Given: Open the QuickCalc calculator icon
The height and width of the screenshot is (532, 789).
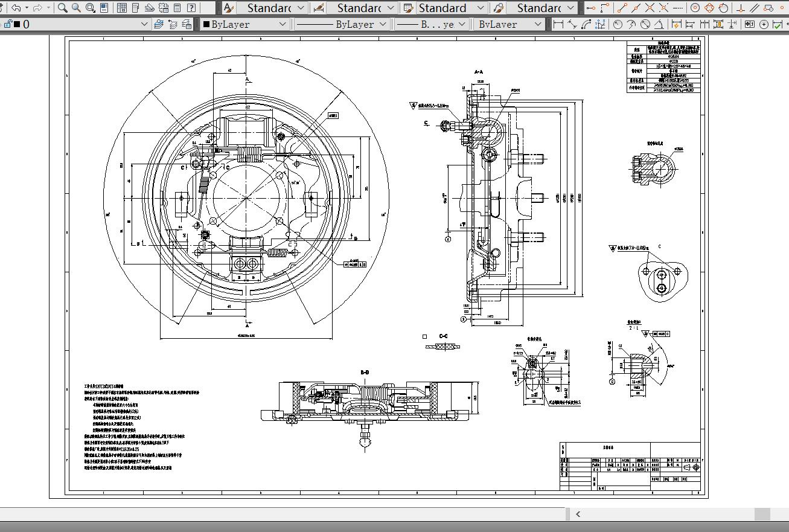Looking at the screenshot, I should [177, 8].
